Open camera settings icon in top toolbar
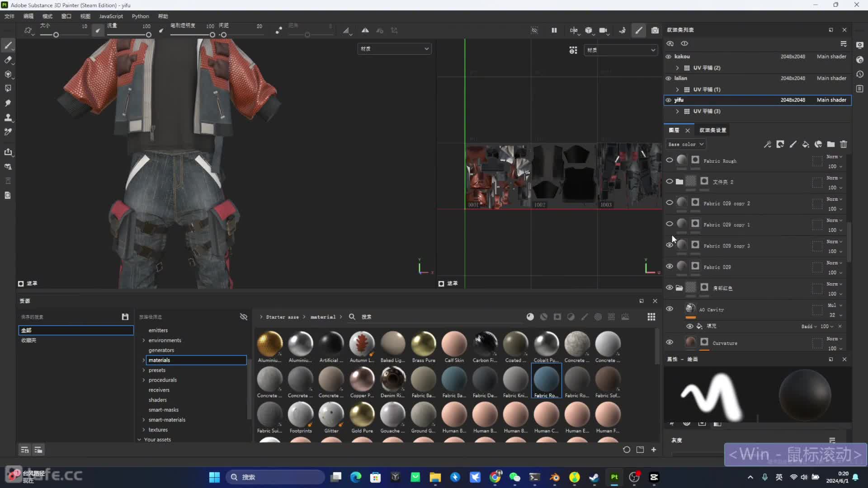The height and width of the screenshot is (488, 868). point(604,30)
